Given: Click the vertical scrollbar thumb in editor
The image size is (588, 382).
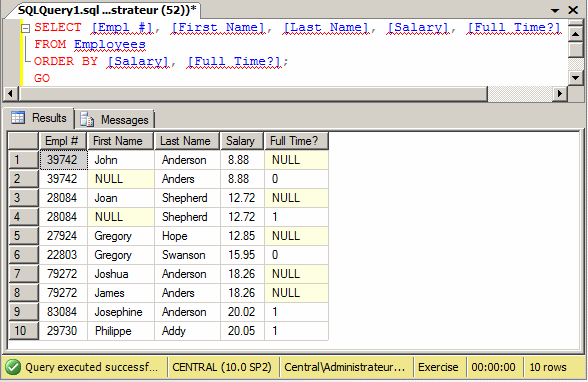Looking at the screenshot, I should coord(576,49).
